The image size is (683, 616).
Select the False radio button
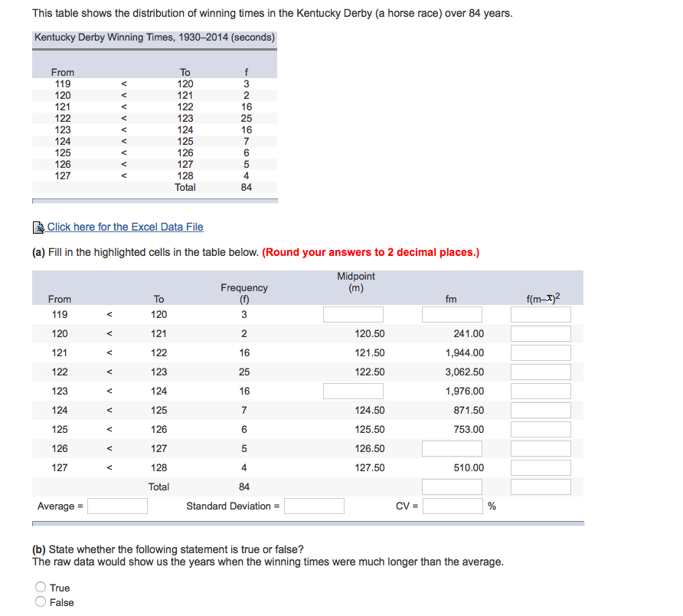click(40, 601)
